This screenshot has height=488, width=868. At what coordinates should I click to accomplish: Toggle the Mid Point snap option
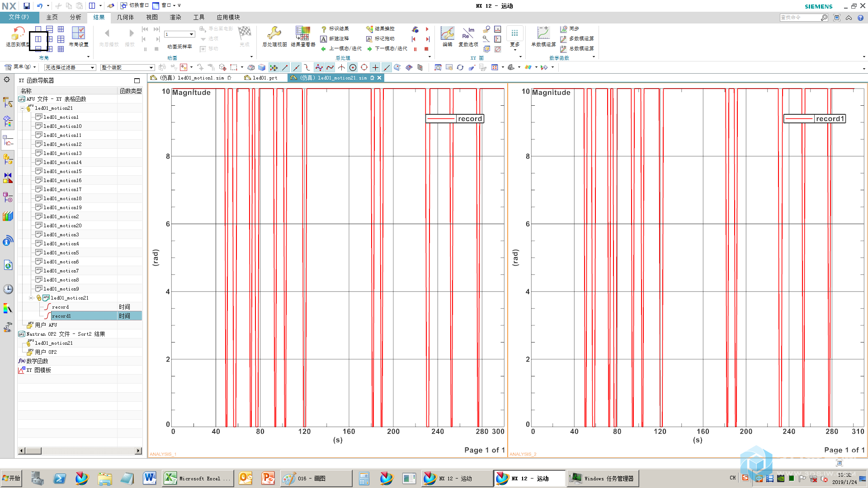[x=296, y=67]
